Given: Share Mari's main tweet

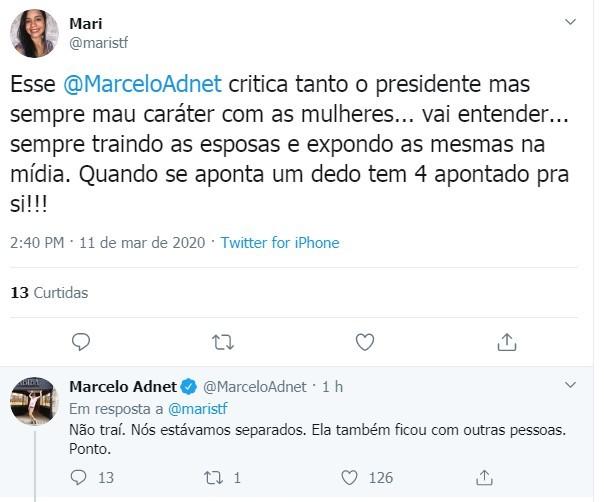Looking at the screenshot, I should 507,342.
